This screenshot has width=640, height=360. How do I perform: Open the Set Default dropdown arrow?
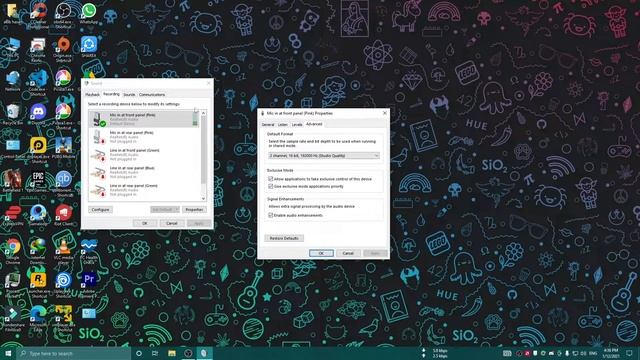point(177,209)
